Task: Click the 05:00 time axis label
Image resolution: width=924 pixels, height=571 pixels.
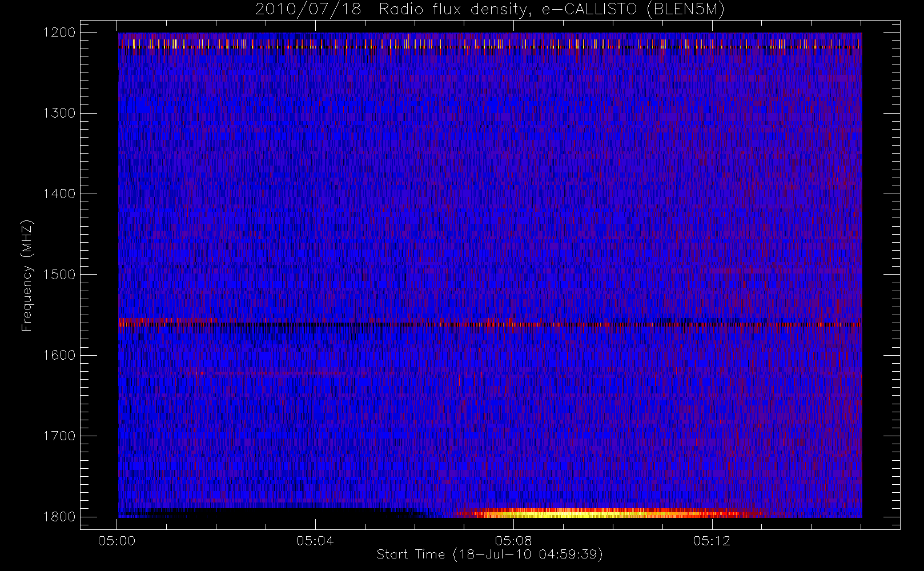Action: click(117, 541)
